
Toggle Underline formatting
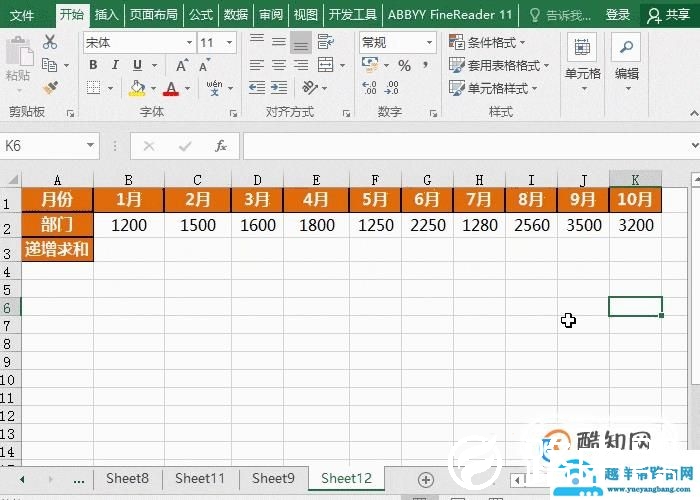(138, 65)
